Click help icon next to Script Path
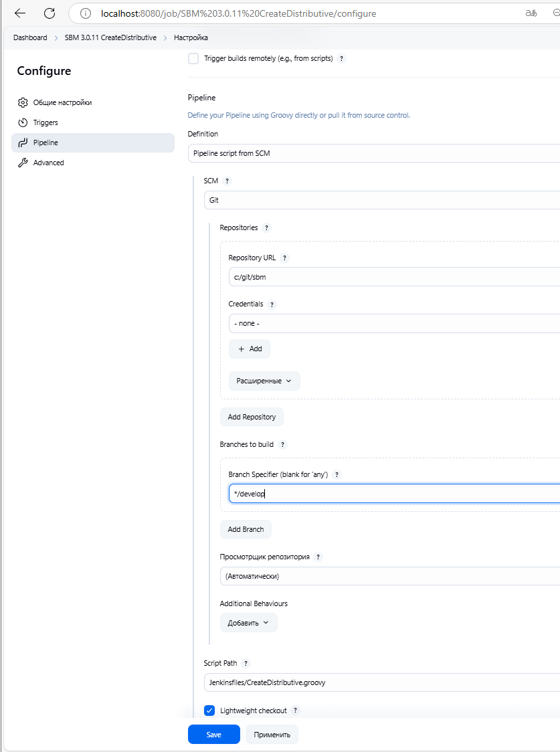This screenshot has height=752, width=560. (x=246, y=664)
